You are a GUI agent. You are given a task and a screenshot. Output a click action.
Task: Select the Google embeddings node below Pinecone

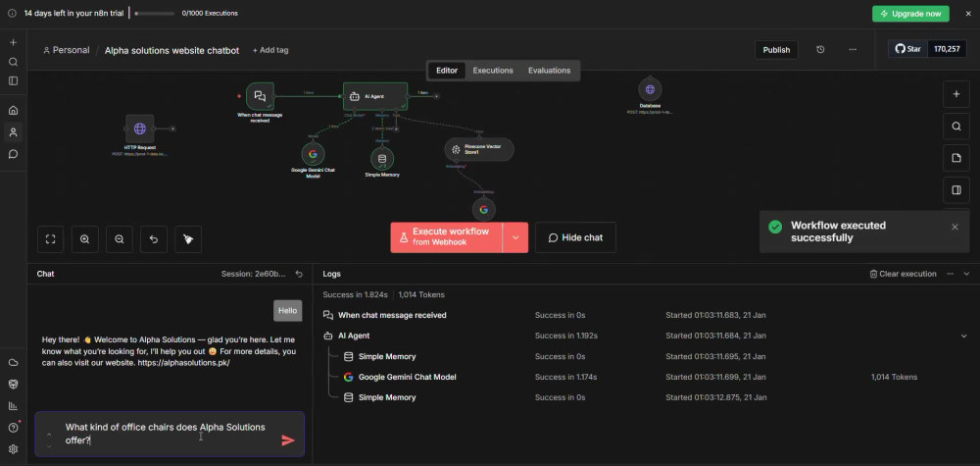pos(484,210)
